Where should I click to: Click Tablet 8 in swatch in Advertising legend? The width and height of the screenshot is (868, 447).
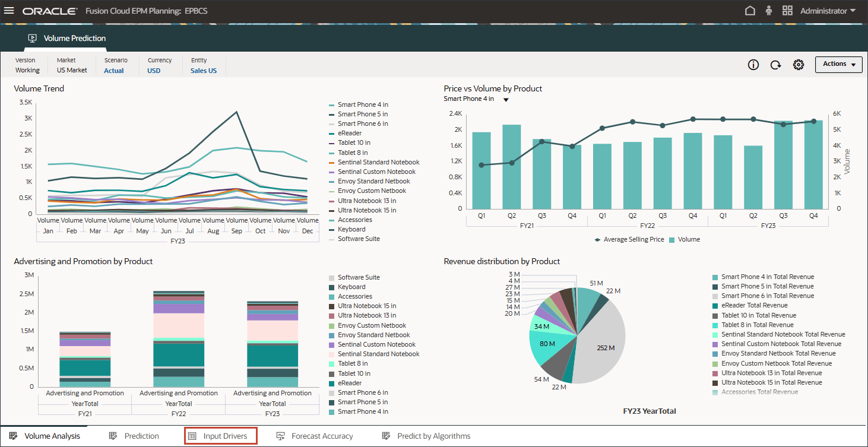click(332, 364)
